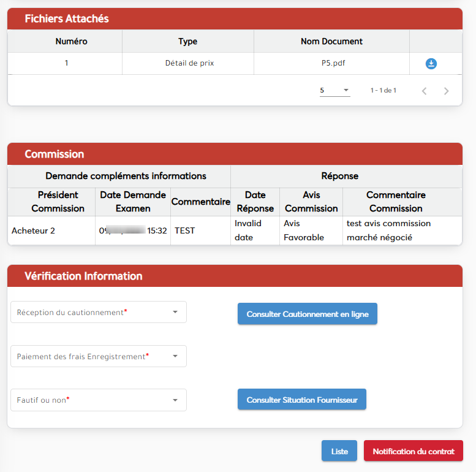Go to next page of attachments
Viewport: 476px width, 472px height.
446,91
